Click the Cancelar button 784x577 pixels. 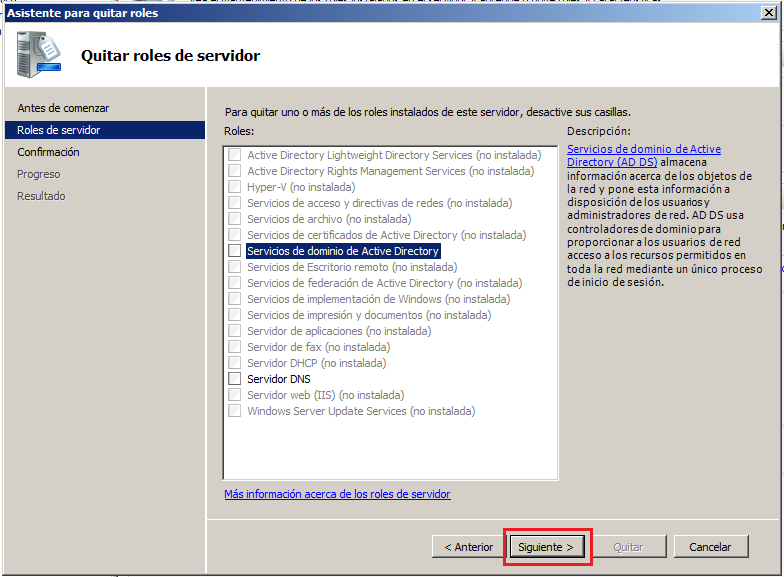tap(710, 547)
